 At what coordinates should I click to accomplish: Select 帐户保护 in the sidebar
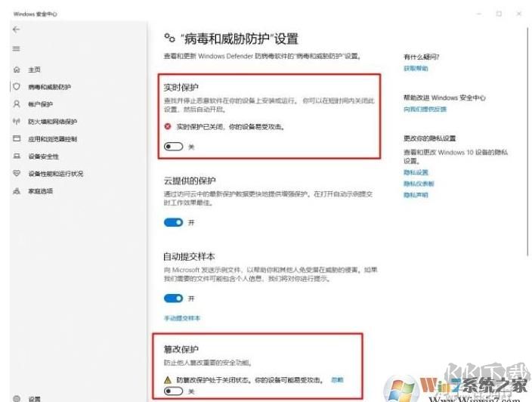(x=40, y=104)
